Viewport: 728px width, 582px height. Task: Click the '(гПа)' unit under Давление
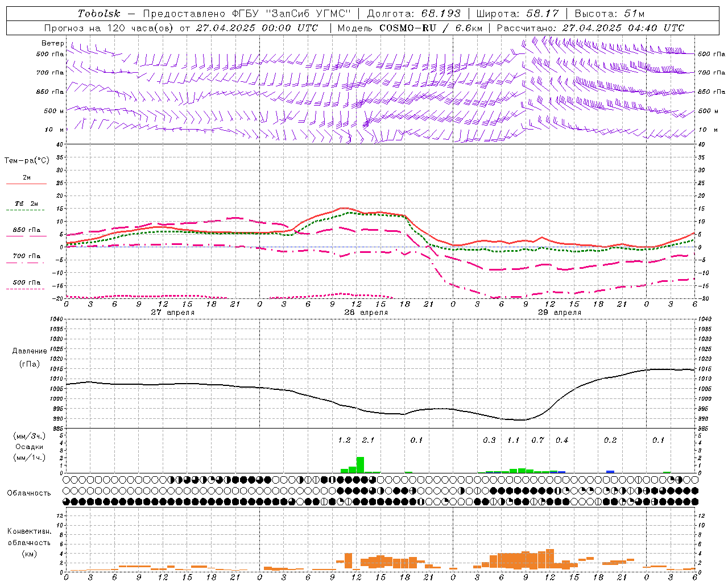pos(30,364)
